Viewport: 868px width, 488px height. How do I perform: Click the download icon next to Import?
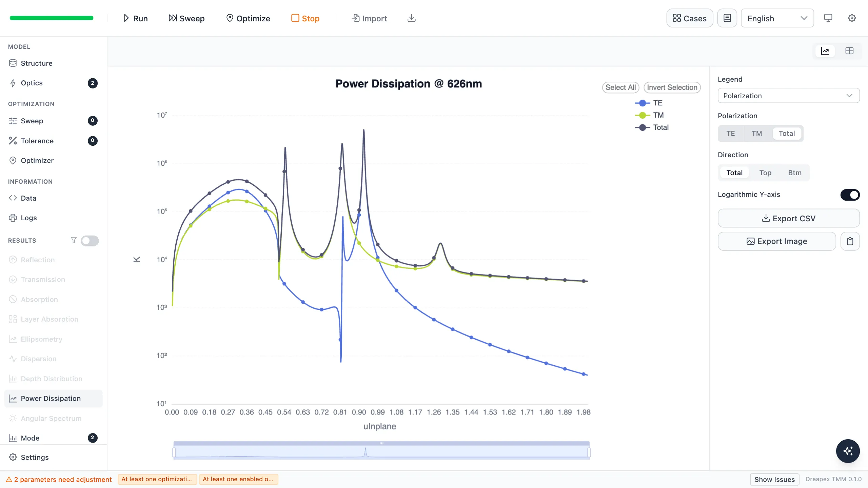(x=411, y=18)
